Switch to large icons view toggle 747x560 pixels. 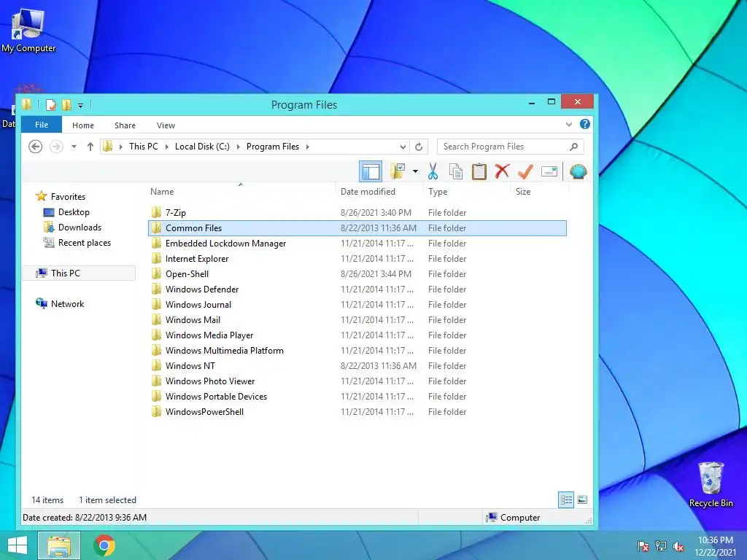(x=582, y=499)
